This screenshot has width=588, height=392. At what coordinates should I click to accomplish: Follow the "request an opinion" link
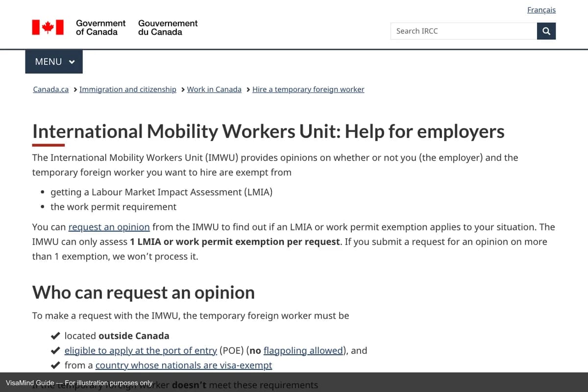click(x=109, y=227)
